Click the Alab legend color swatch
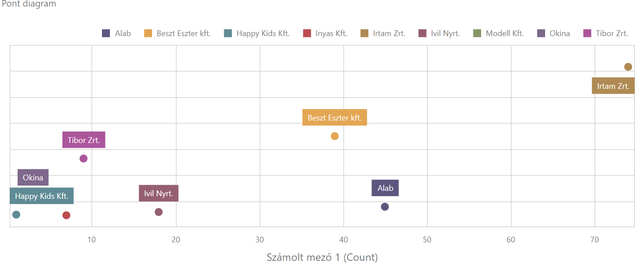The width and height of the screenshot is (644, 274). pos(106,33)
